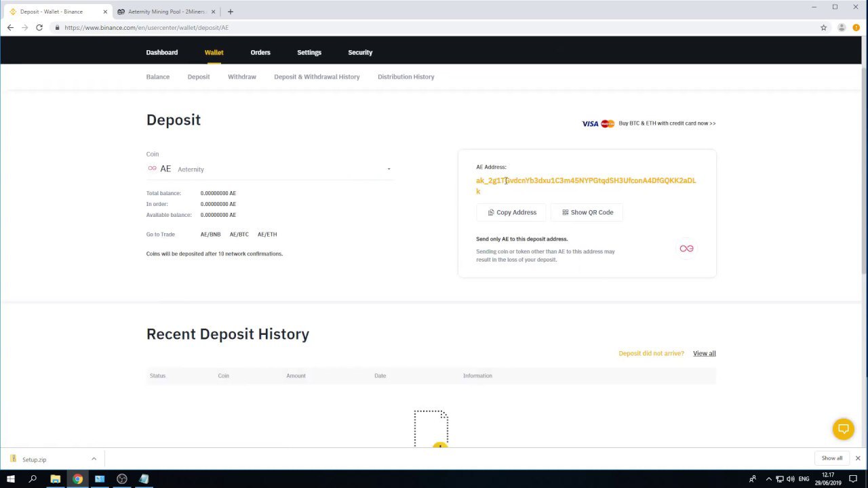
Task: Go forward in browser history
Action: (24, 28)
